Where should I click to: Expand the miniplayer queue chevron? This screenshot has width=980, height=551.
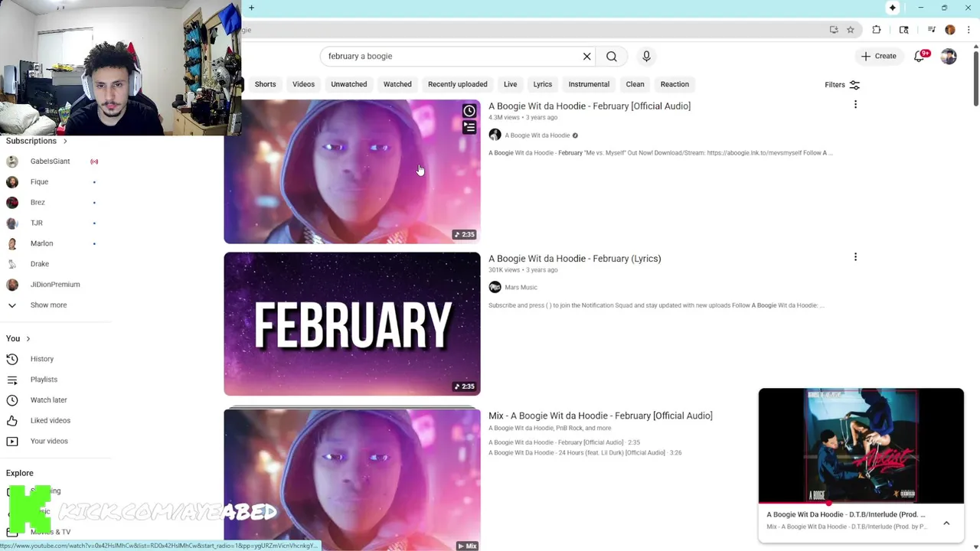click(x=946, y=523)
